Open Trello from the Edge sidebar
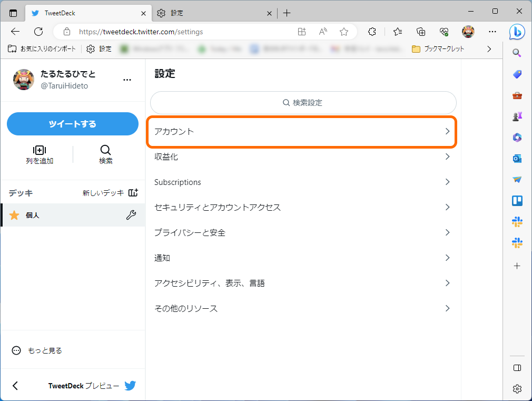 pyautogui.click(x=517, y=200)
